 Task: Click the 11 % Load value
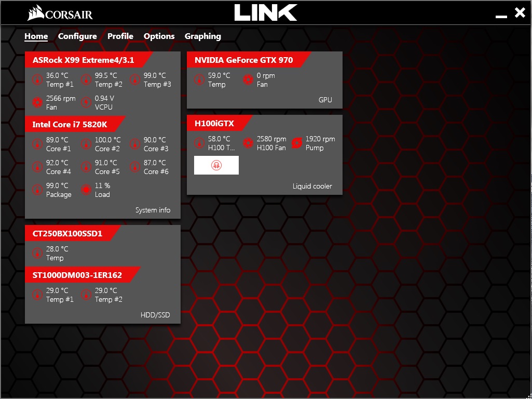click(102, 186)
